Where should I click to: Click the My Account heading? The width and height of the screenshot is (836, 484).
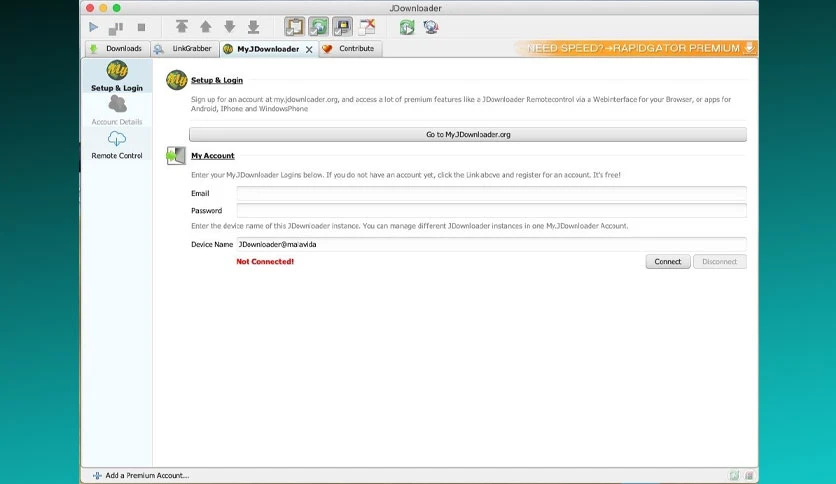(213, 156)
